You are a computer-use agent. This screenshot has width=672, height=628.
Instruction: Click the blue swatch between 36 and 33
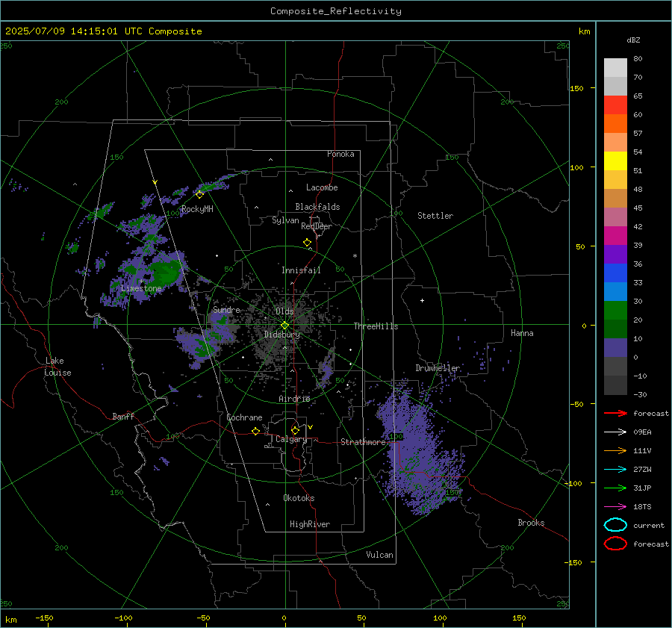pos(615,273)
